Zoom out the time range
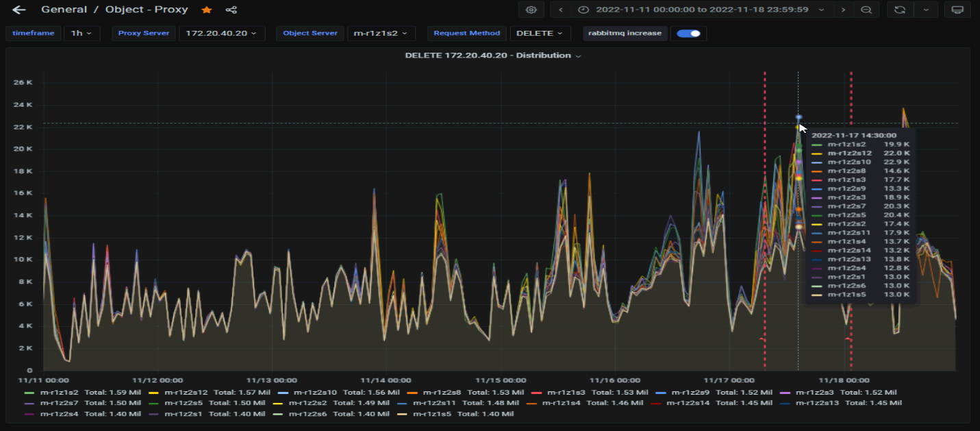This screenshot has width=980, height=431. coord(866,10)
